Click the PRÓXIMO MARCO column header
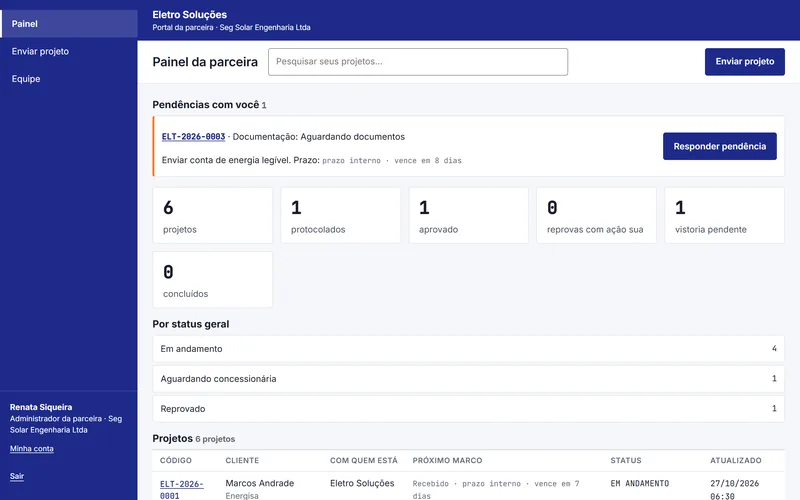 pos(447,460)
